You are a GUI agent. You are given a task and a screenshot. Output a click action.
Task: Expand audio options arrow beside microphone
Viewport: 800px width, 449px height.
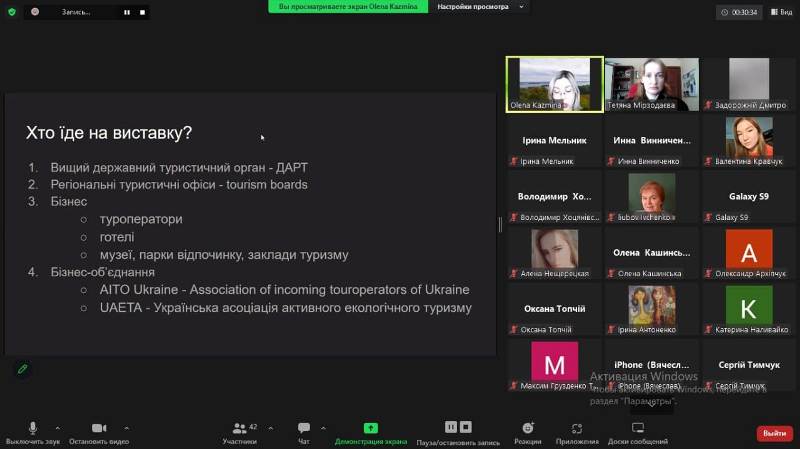(58, 428)
